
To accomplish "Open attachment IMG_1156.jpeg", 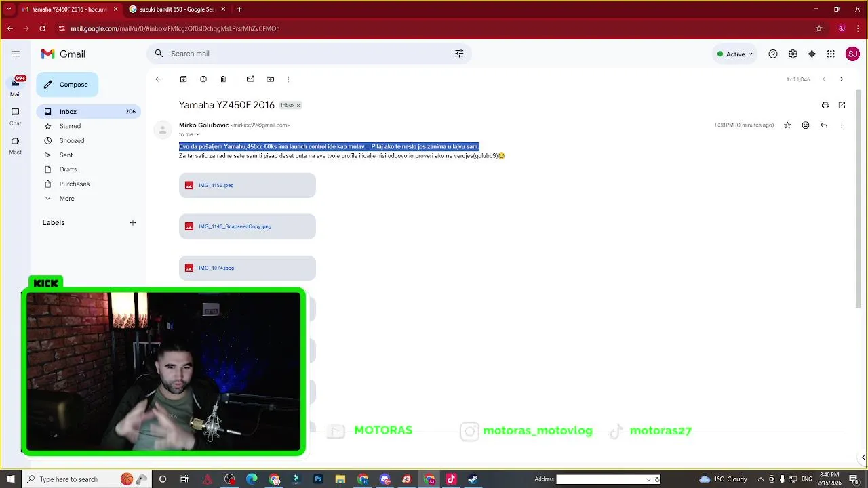I will click(x=248, y=185).
